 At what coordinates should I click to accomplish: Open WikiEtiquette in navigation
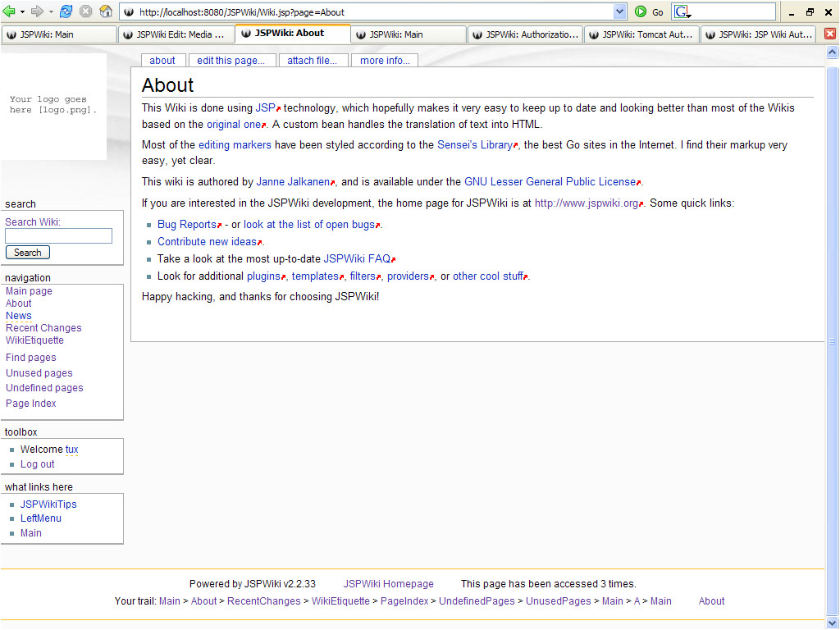34,340
